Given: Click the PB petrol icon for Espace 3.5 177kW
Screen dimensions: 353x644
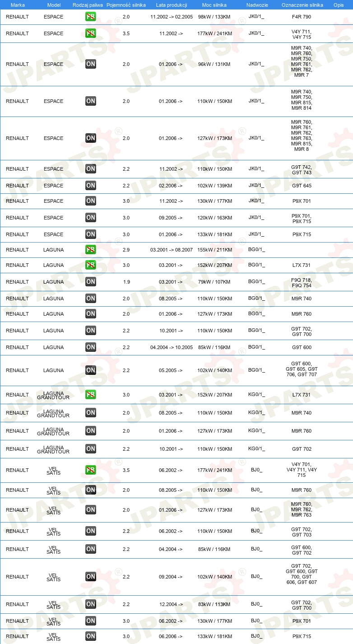Looking at the screenshot, I should [x=91, y=33].
